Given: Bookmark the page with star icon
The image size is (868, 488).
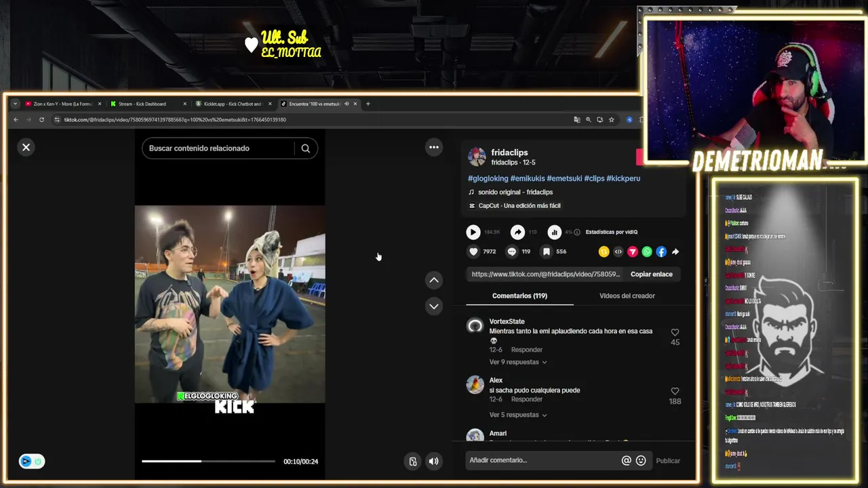Looking at the screenshot, I should pyautogui.click(x=611, y=120).
